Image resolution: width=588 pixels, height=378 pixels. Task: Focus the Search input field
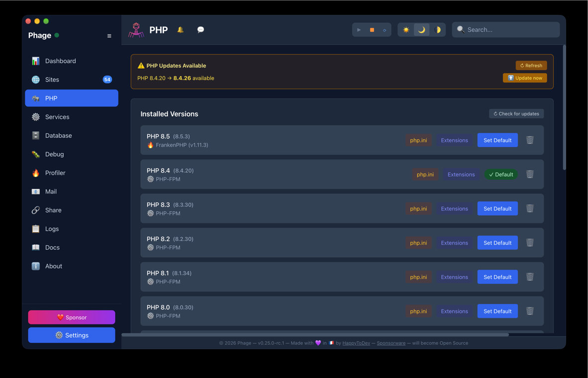(x=505, y=30)
